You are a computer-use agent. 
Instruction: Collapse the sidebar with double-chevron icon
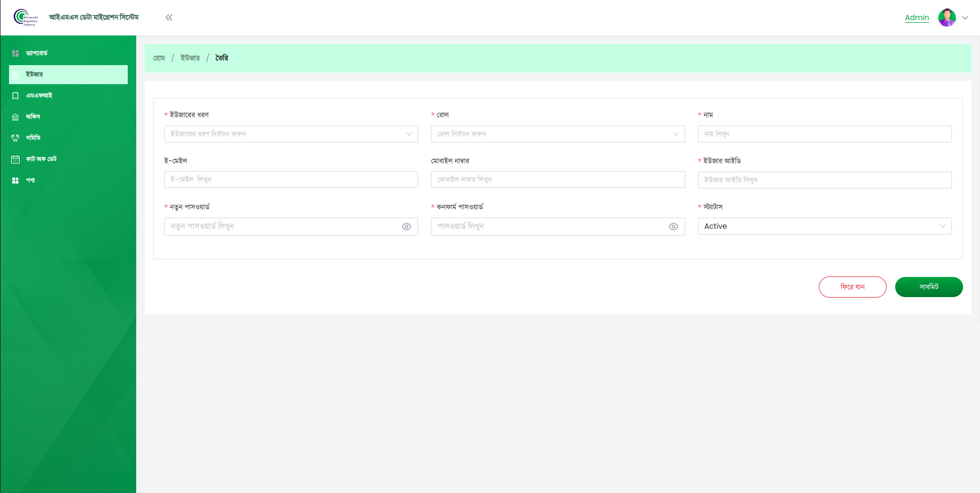pos(169,17)
